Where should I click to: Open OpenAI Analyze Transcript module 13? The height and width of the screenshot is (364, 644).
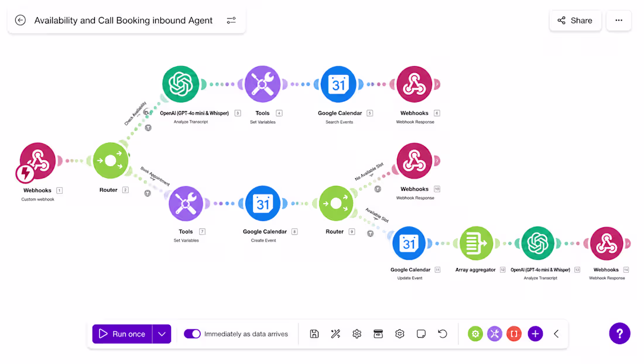tap(537, 243)
